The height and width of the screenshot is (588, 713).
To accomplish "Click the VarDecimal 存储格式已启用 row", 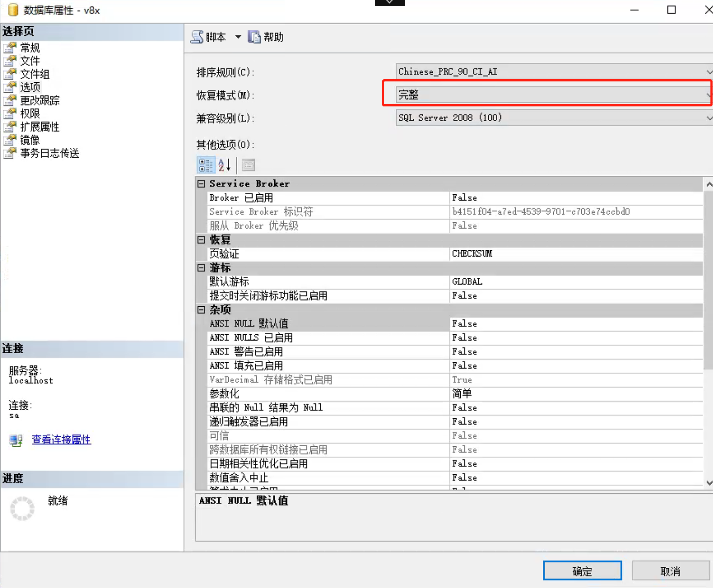I will [x=455, y=380].
